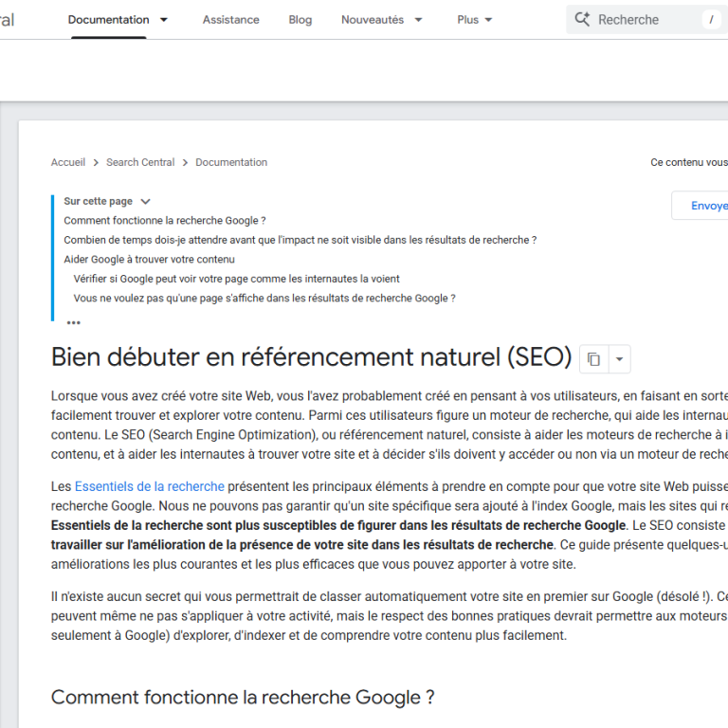728x728 pixels.
Task: Jump to Combien de temps dois-je attendre
Action: click(300, 240)
